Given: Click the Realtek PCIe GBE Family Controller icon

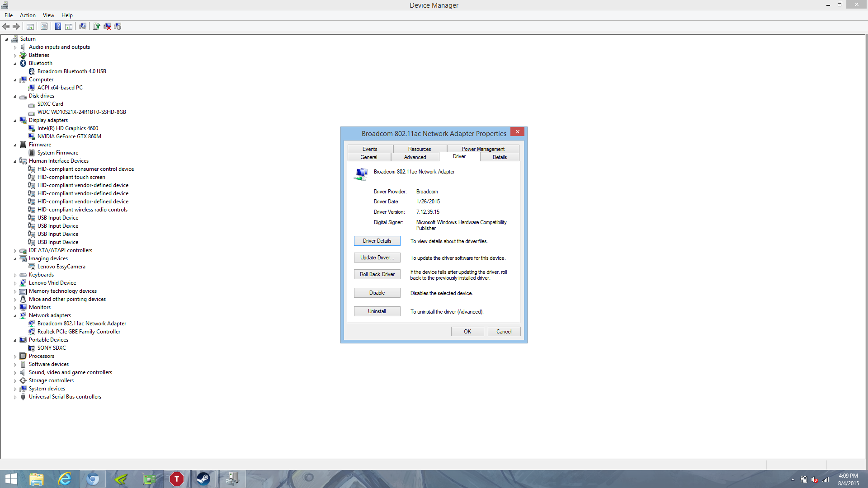Looking at the screenshot, I should click(32, 332).
